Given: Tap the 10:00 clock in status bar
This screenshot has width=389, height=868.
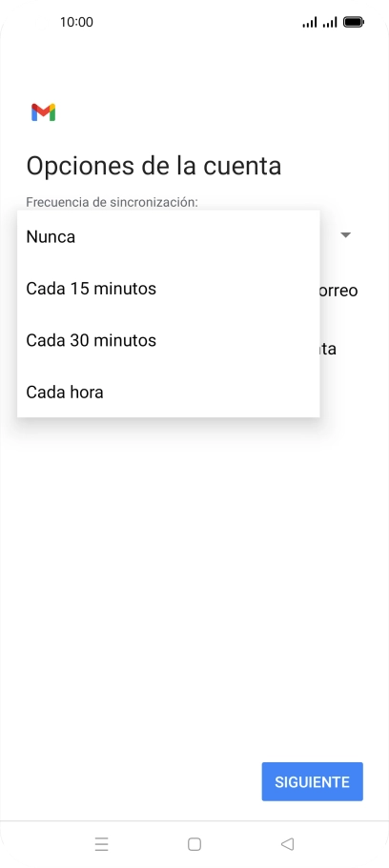Looking at the screenshot, I should (x=76, y=22).
